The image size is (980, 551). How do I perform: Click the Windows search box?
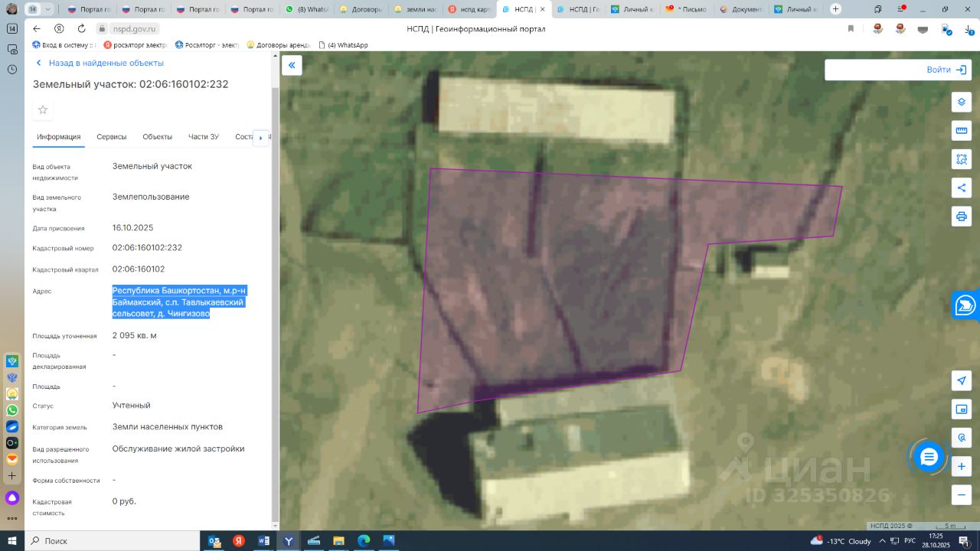pos(112,541)
